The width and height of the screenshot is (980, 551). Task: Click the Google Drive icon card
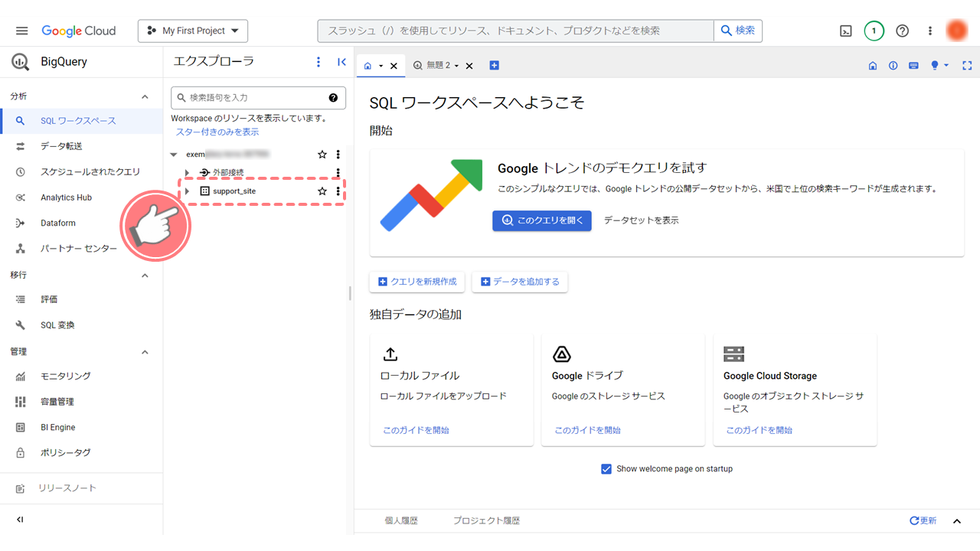[562, 354]
